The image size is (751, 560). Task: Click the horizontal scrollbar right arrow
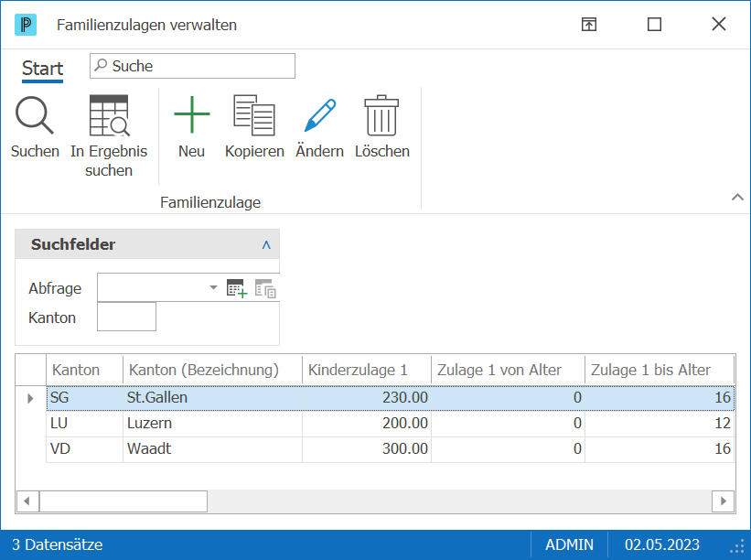tap(724, 501)
